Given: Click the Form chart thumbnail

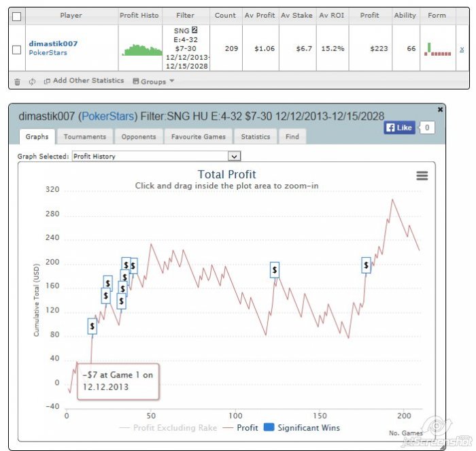Looking at the screenshot, I should 437,49.
